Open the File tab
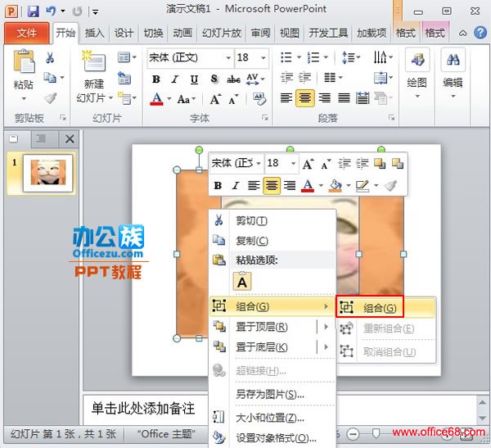The width and height of the screenshot is (491, 448). 27,33
